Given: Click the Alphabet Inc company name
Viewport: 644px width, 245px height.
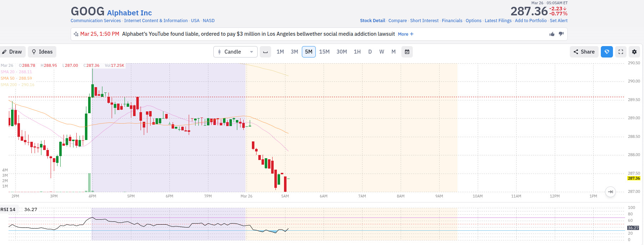Looking at the screenshot, I should (x=130, y=13).
